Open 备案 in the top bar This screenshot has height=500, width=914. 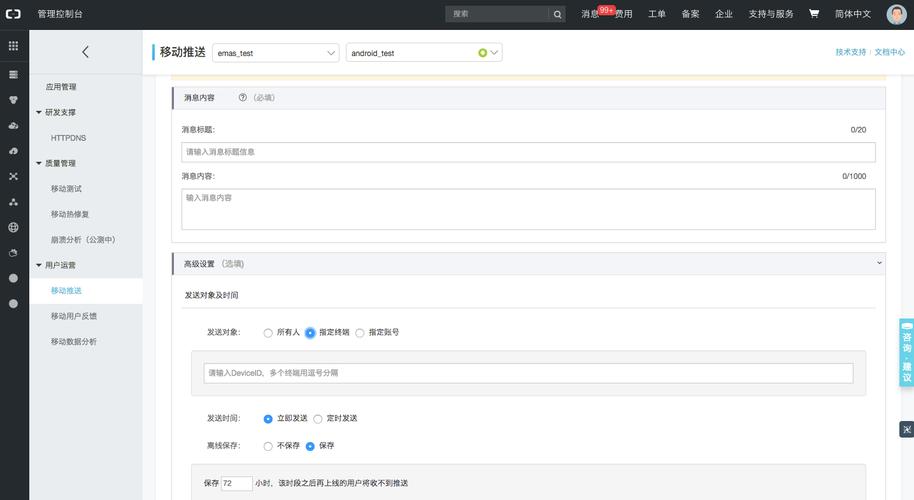click(x=690, y=14)
